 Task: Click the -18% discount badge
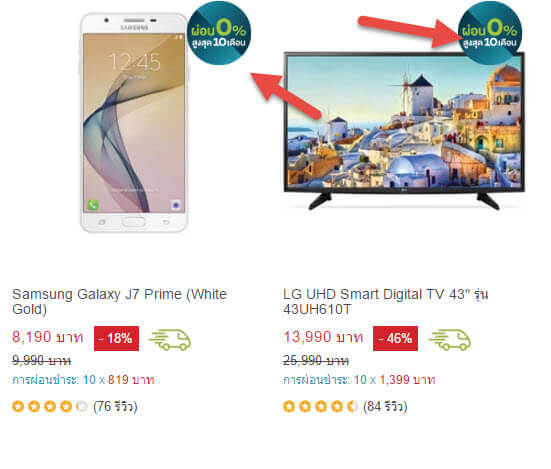116,338
